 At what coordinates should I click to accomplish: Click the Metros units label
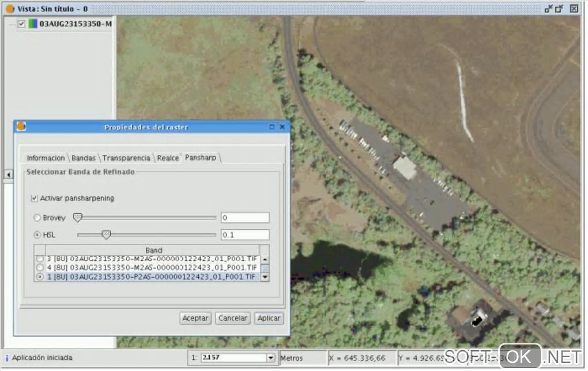(x=291, y=358)
